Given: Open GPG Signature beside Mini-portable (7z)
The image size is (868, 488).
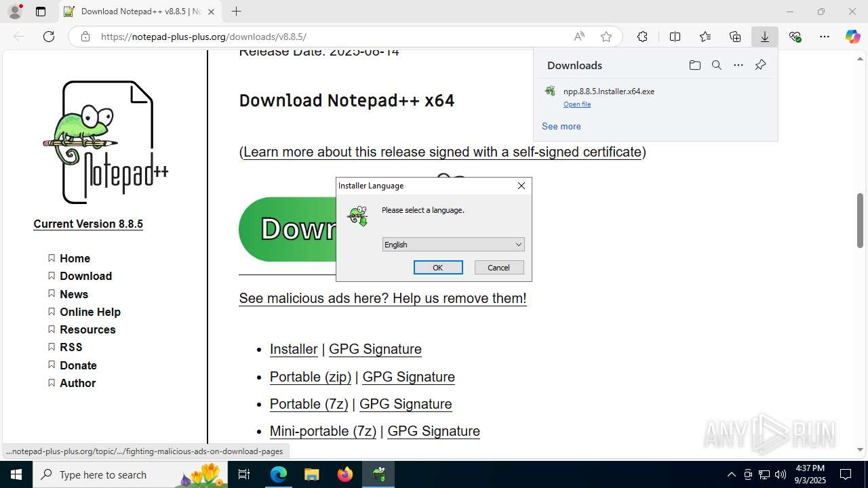Looking at the screenshot, I should point(433,431).
